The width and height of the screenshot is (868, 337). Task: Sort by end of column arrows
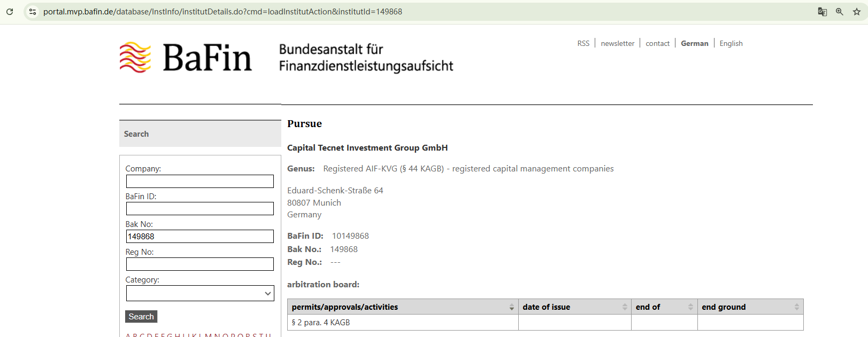tap(690, 307)
